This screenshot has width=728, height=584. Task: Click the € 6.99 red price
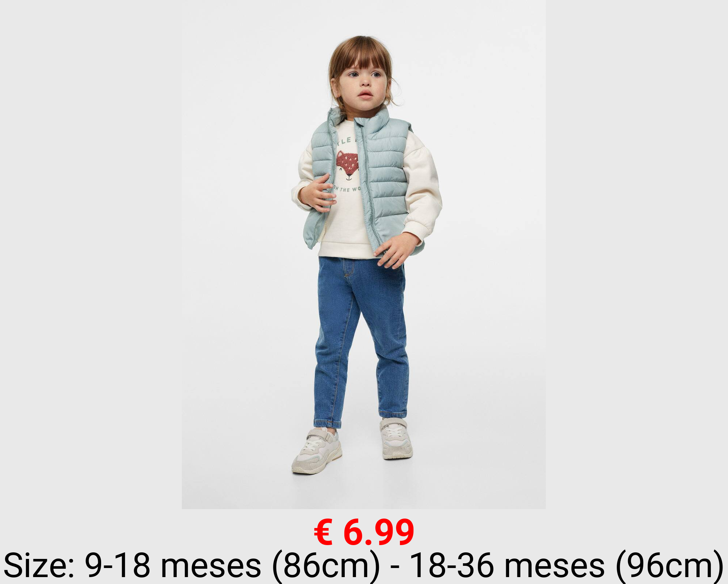364,533
